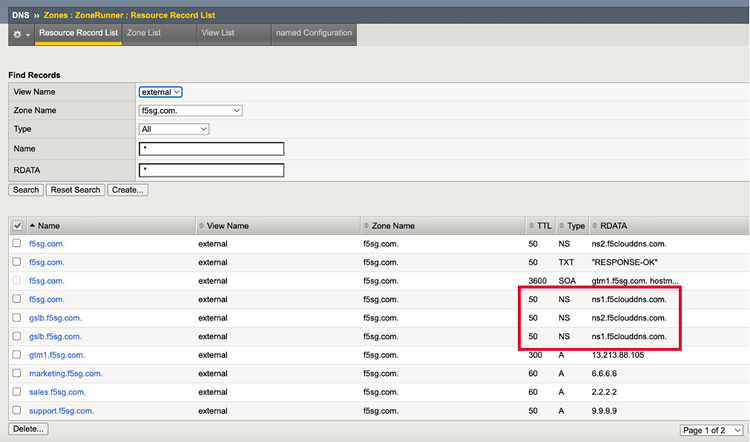Screen dimensions: 750x442
Task: Sort by the TTL column header
Action: click(x=543, y=226)
